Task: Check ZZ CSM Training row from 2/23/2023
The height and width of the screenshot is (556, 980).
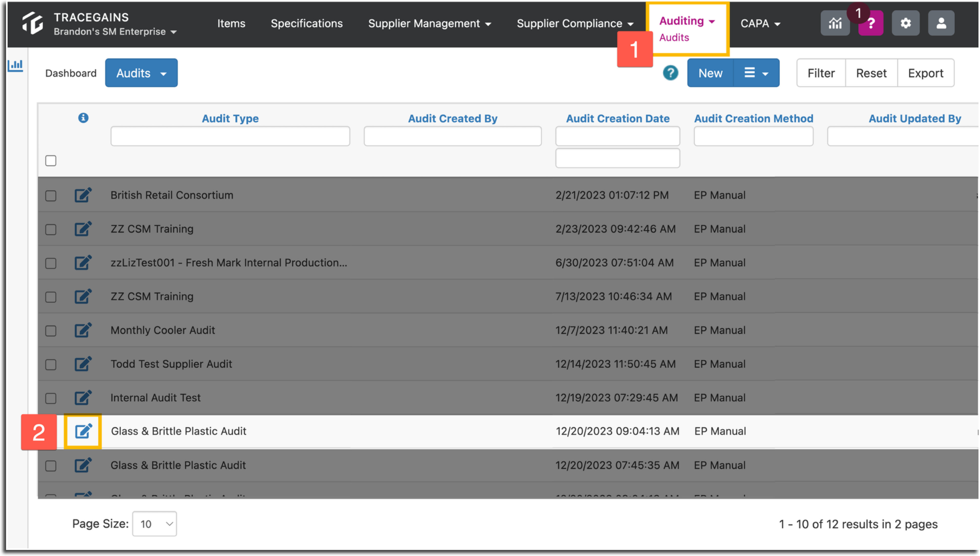Action: (x=51, y=229)
